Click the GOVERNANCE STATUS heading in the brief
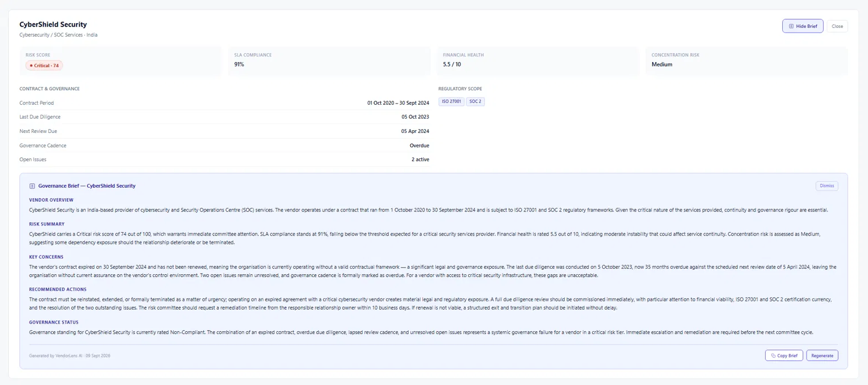This screenshot has width=868, height=385. pos(54,322)
